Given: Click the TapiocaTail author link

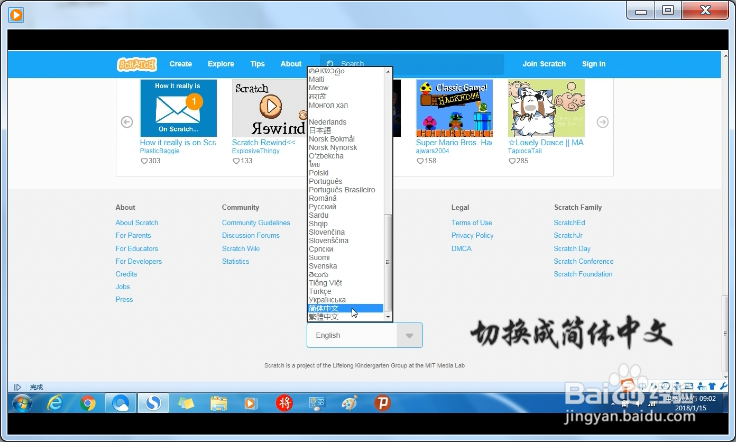Looking at the screenshot, I should click(525, 151).
